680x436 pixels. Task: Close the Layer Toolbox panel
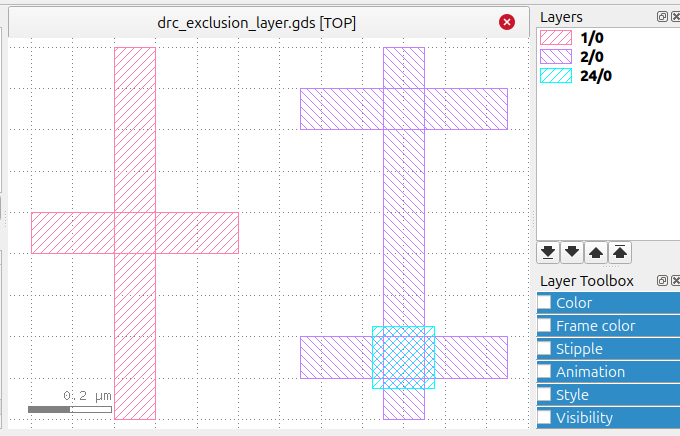coord(674,281)
